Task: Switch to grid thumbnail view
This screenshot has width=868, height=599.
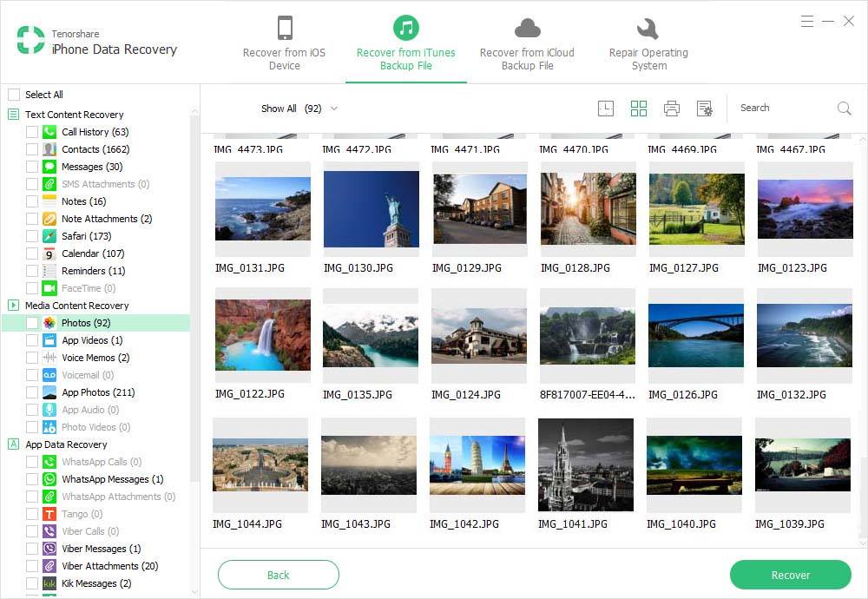Action: tap(639, 108)
